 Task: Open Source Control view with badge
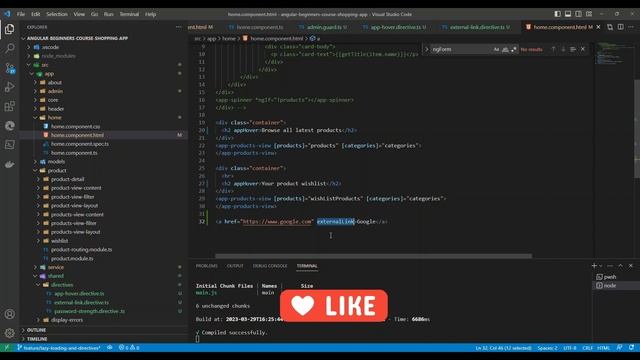(9, 68)
